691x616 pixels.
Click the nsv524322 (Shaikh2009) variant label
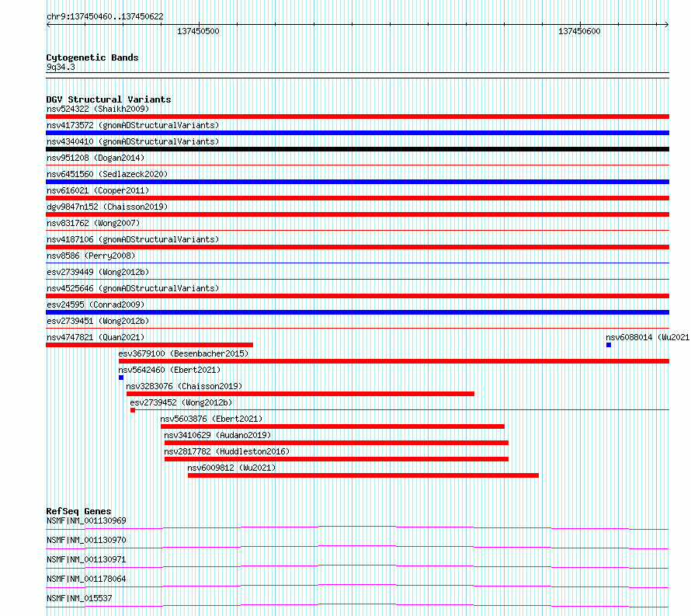point(98,109)
